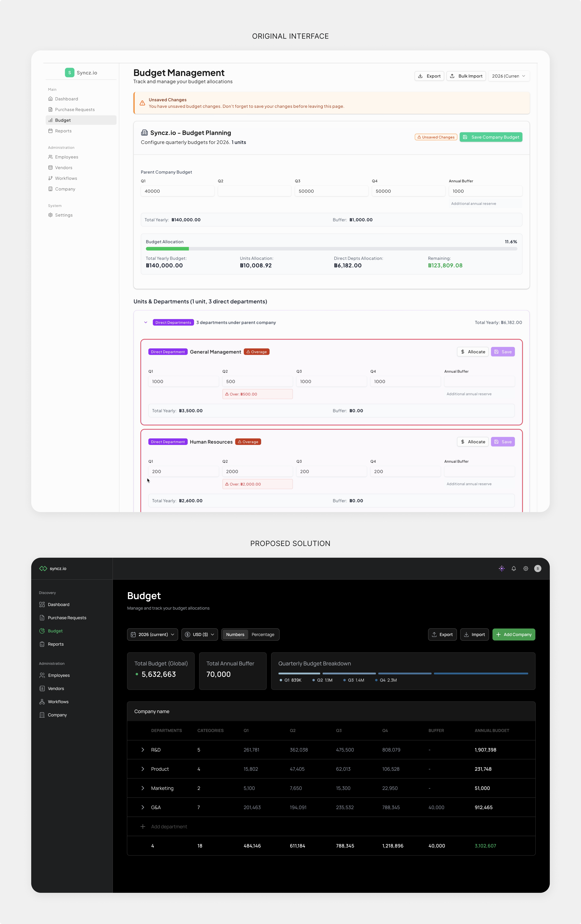Click Export button in original interface
Viewport: 581px width, 924px height.
click(429, 76)
